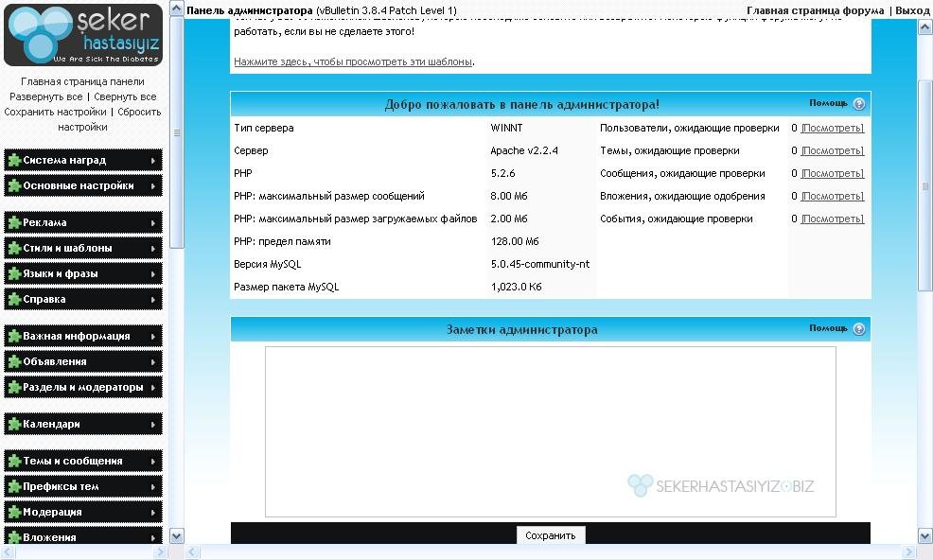Click puzzle icon next to Реклама
The height and width of the screenshot is (560, 933).
coord(14,222)
